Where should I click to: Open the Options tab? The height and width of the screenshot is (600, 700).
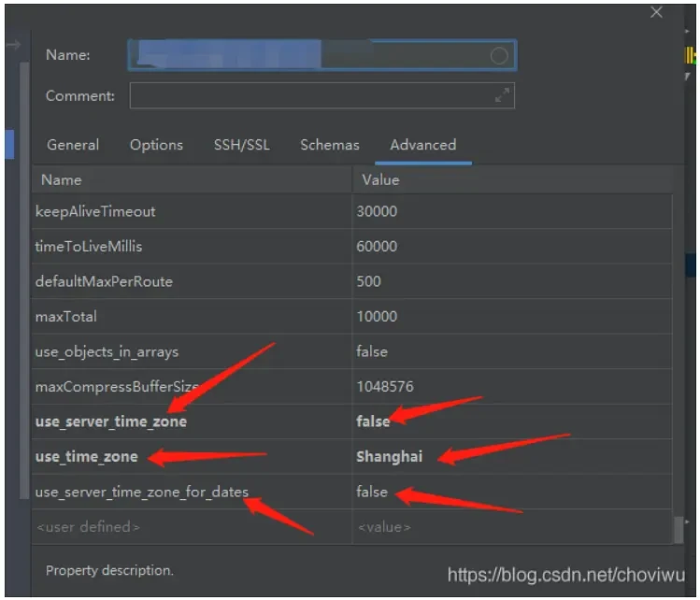156,145
